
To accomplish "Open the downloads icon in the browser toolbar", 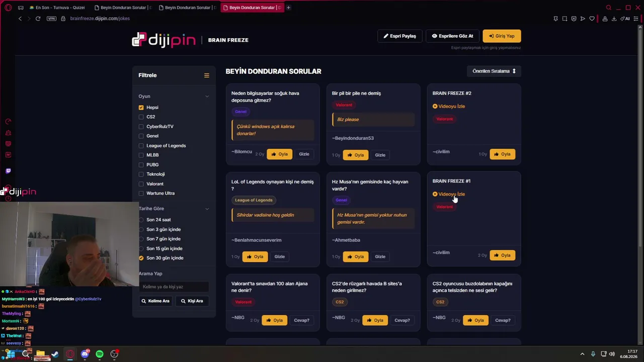I will [614, 19].
